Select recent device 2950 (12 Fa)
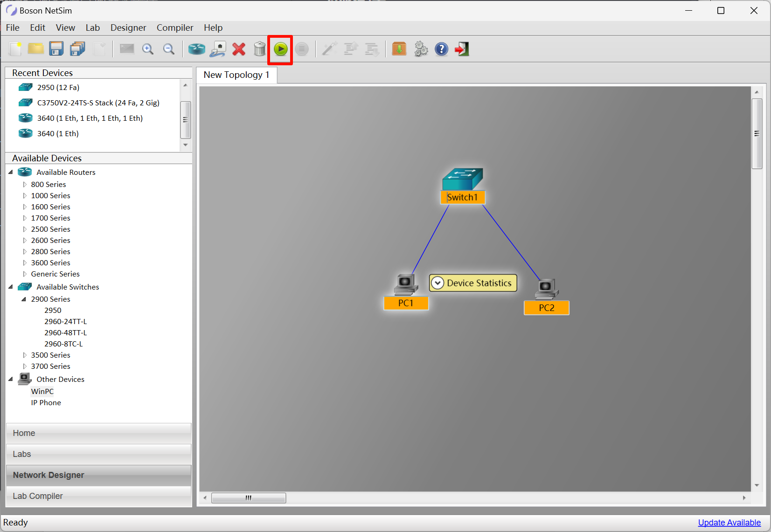Image resolution: width=771 pixels, height=532 pixels. (x=58, y=87)
